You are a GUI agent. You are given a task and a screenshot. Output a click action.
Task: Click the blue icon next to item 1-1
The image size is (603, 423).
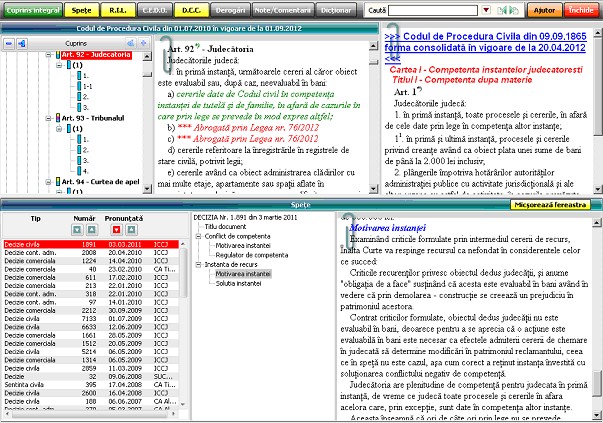pos(79,86)
